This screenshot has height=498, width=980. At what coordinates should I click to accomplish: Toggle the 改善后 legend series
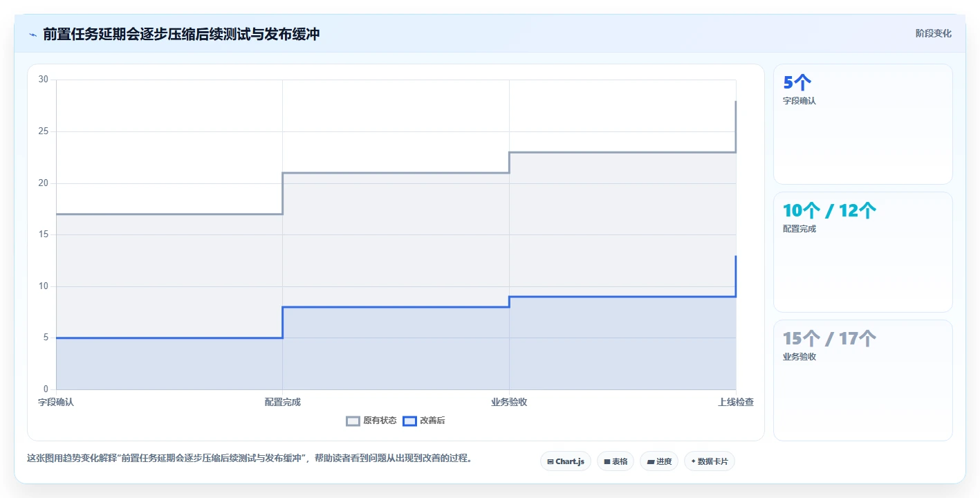tap(424, 421)
